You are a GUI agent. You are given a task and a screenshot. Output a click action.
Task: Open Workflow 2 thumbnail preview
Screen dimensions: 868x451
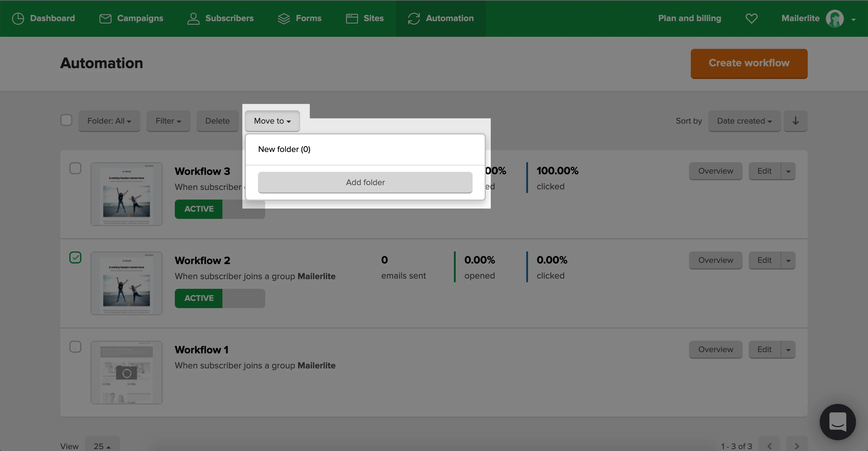tap(126, 283)
